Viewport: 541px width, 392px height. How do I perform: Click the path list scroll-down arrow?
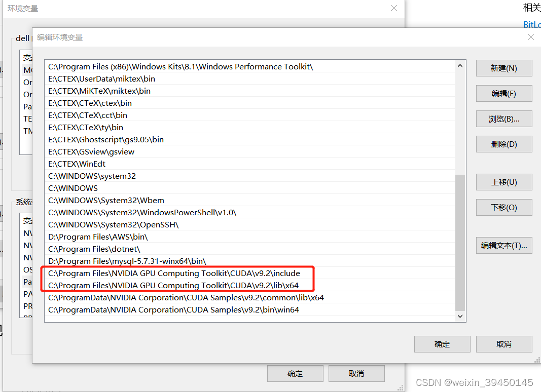pos(460,316)
